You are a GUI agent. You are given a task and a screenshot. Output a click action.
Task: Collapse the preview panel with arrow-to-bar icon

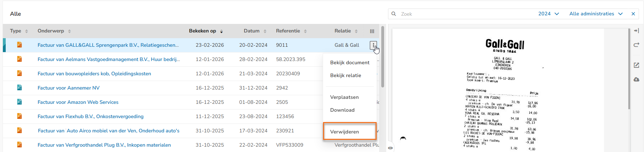coord(636,31)
